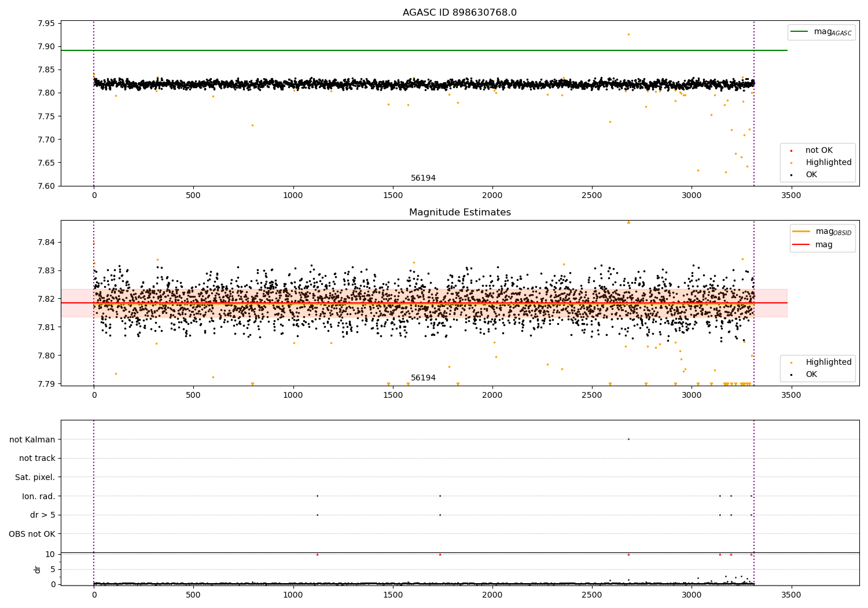Click the 'Sat. pixel.' axis label

pyautogui.click(x=35, y=477)
